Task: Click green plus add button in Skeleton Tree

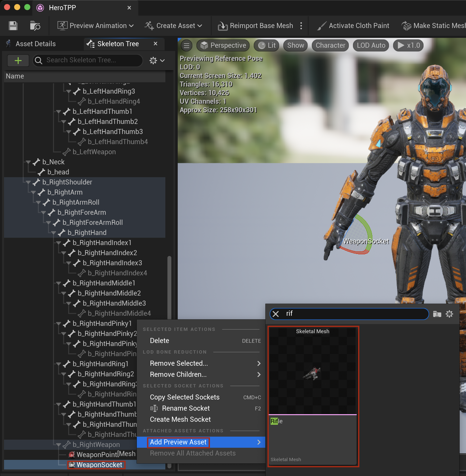Action: pyautogui.click(x=18, y=61)
